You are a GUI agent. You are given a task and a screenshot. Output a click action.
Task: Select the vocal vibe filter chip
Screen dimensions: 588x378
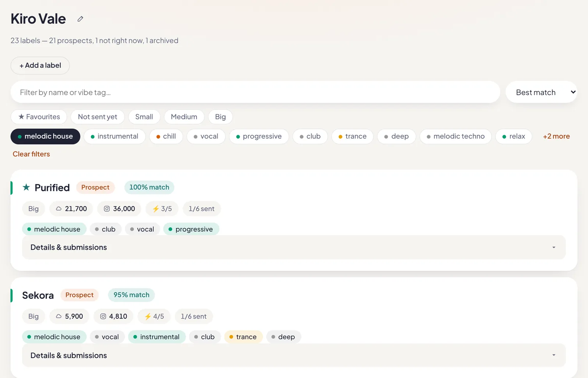[206, 136]
